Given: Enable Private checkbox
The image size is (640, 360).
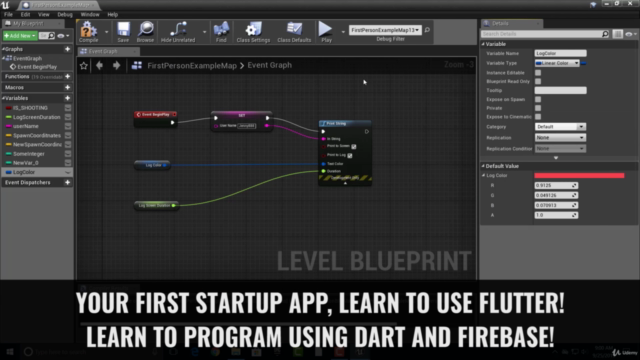Looking at the screenshot, I should pos(538,108).
